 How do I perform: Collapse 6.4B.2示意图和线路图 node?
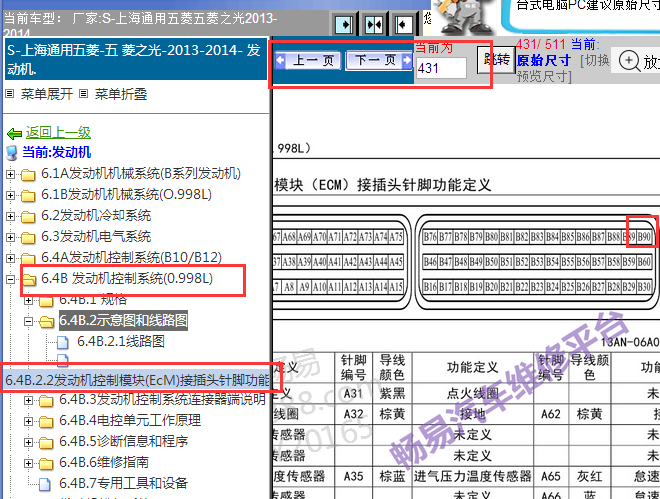pyautogui.click(x=28, y=321)
